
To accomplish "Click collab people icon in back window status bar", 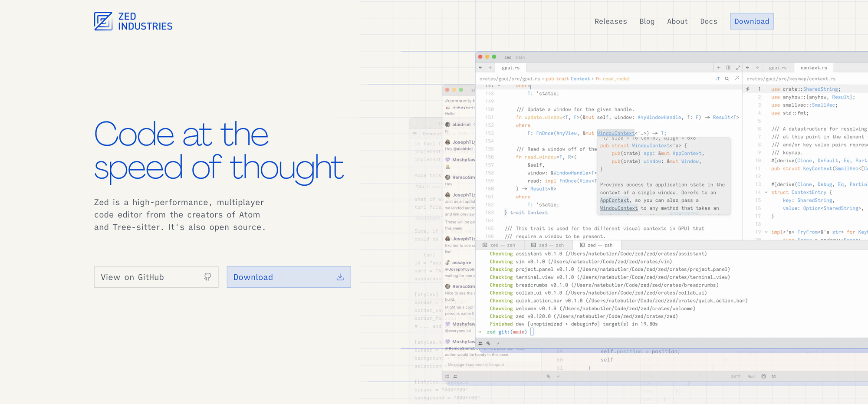I will point(455,376).
